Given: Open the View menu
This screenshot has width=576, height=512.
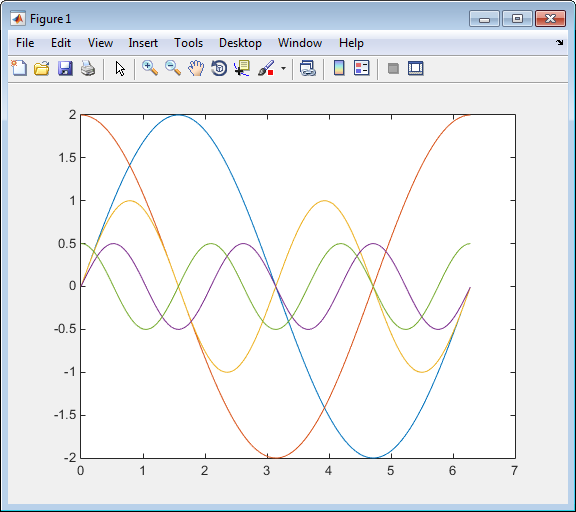Looking at the screenshot, I should coord(100,43).
